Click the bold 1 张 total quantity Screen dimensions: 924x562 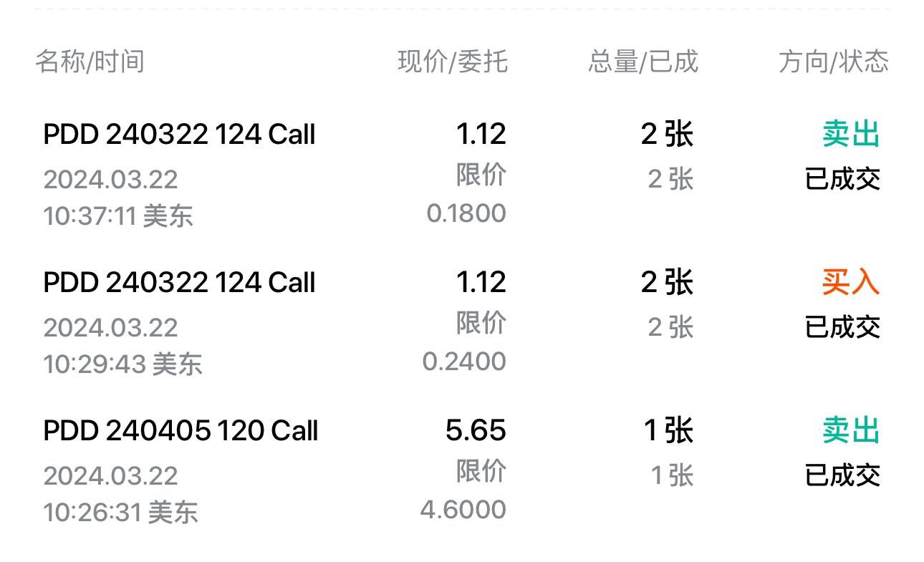pyautogui.click(x=668, y=431)
